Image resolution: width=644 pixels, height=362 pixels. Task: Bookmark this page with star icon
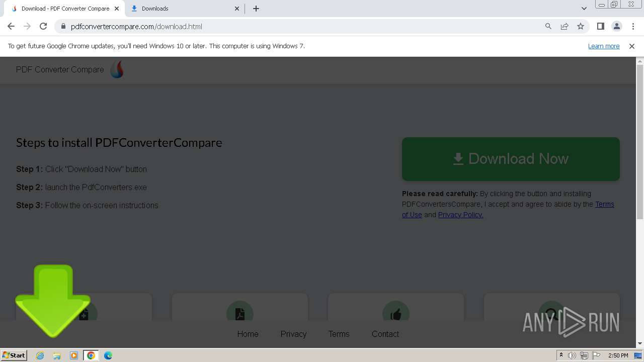(581, 26)
